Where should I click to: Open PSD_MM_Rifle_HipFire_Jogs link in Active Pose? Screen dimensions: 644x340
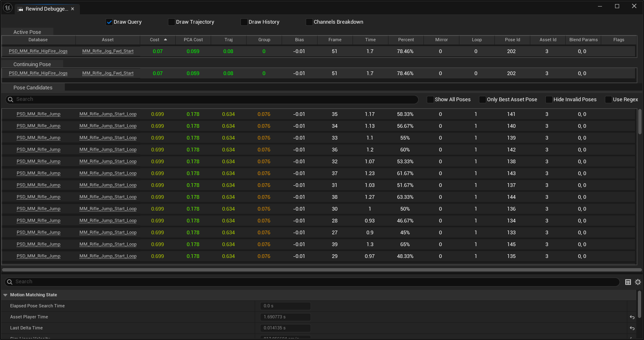(x=38, y=51)
